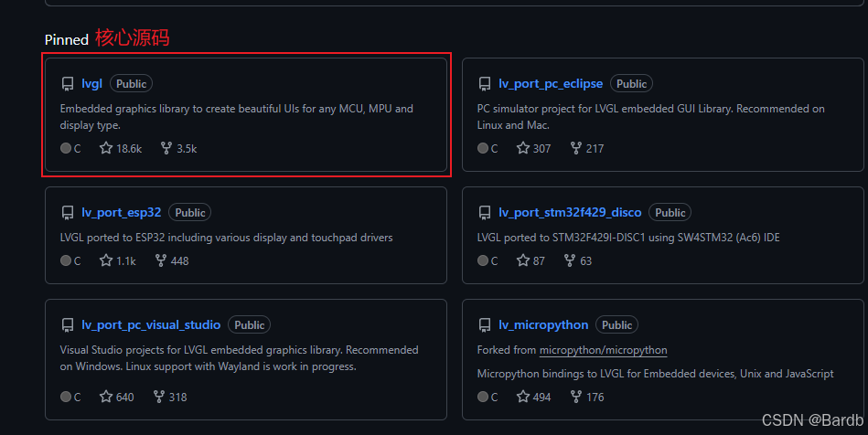Open the lv_port_esp32 repository link
Image resolution: width=868 pixels, height=435 pixels.
pos(122,213)
